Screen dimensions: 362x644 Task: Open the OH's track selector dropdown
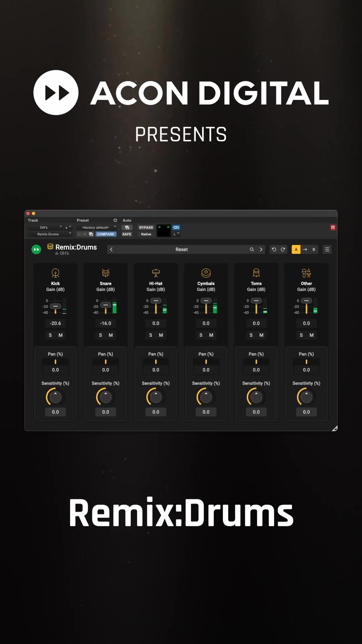point(45,227)
